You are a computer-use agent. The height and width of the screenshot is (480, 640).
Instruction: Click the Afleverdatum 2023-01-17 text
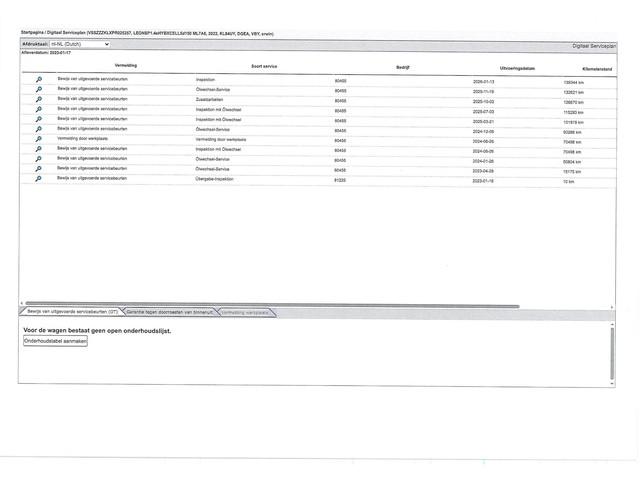(46, 53)
